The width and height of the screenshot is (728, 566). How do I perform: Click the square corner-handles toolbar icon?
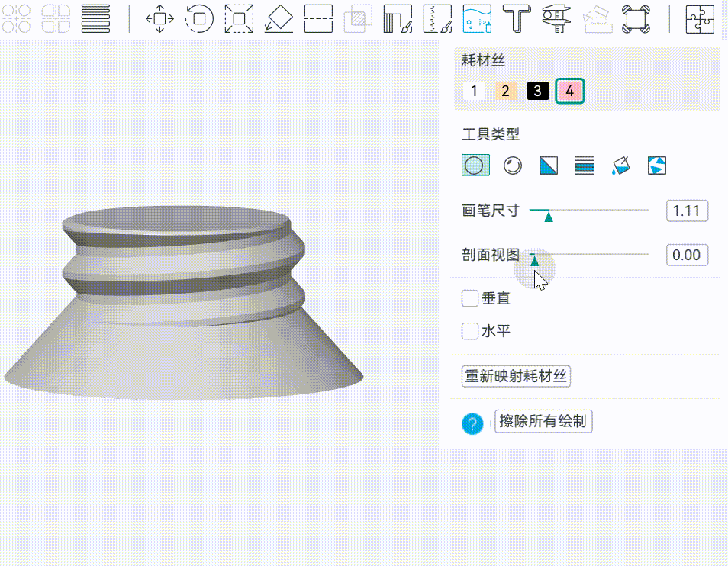click(x=636, y=18)
